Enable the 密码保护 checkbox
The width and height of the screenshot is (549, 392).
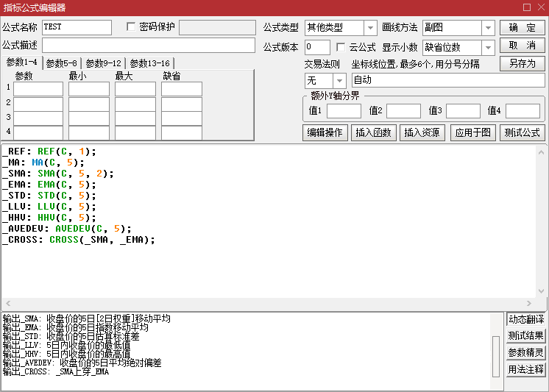click(132, 27)
